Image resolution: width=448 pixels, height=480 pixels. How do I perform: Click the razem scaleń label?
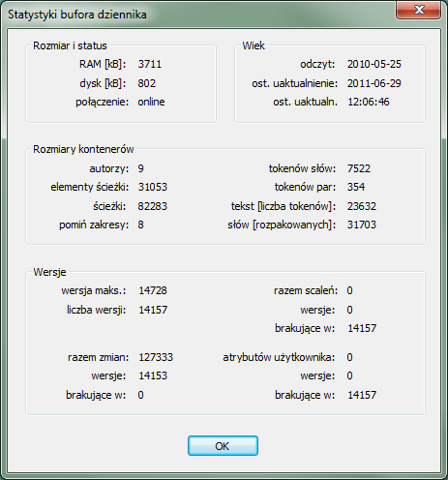click(x=306, y=290)
